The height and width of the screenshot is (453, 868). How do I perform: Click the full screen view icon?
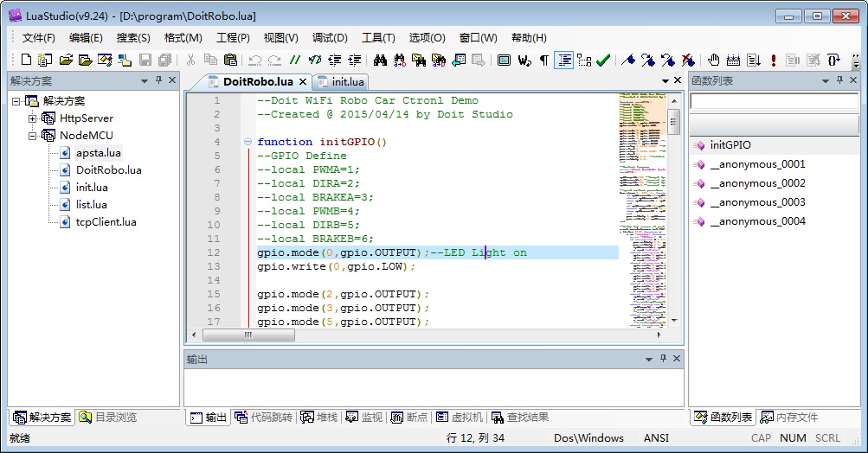(504, 60)
